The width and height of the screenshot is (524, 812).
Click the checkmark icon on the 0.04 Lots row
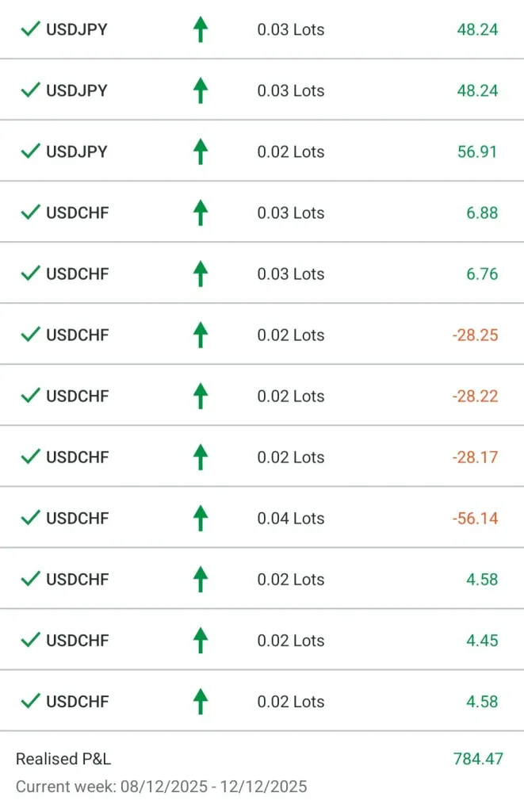[x=30, y=519]
